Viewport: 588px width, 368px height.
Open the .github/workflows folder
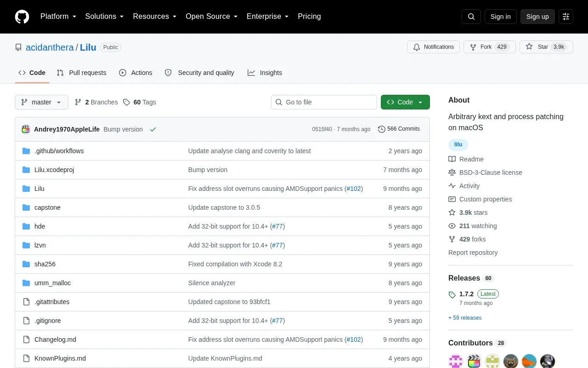coord(59,151)
